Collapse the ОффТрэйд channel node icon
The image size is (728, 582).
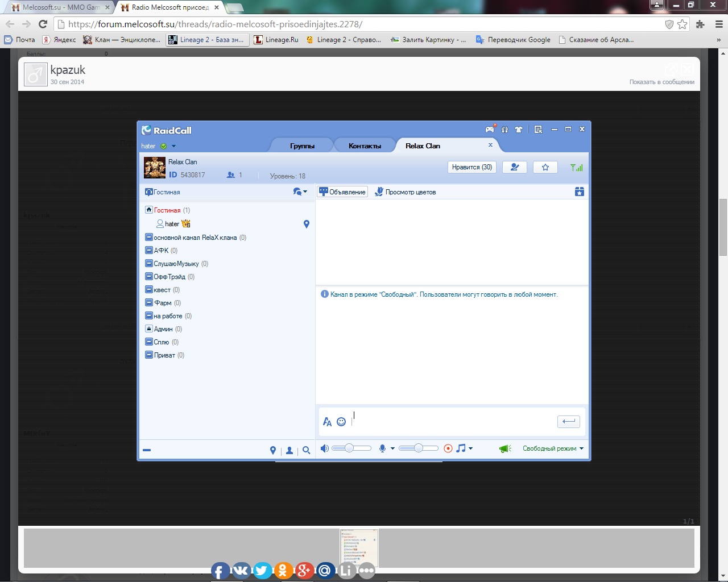click(148, 276)
